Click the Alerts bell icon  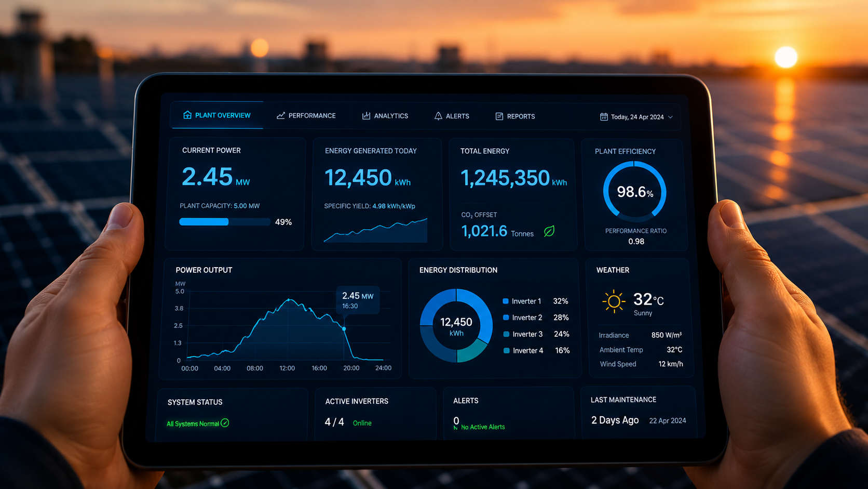coord(438,116)
